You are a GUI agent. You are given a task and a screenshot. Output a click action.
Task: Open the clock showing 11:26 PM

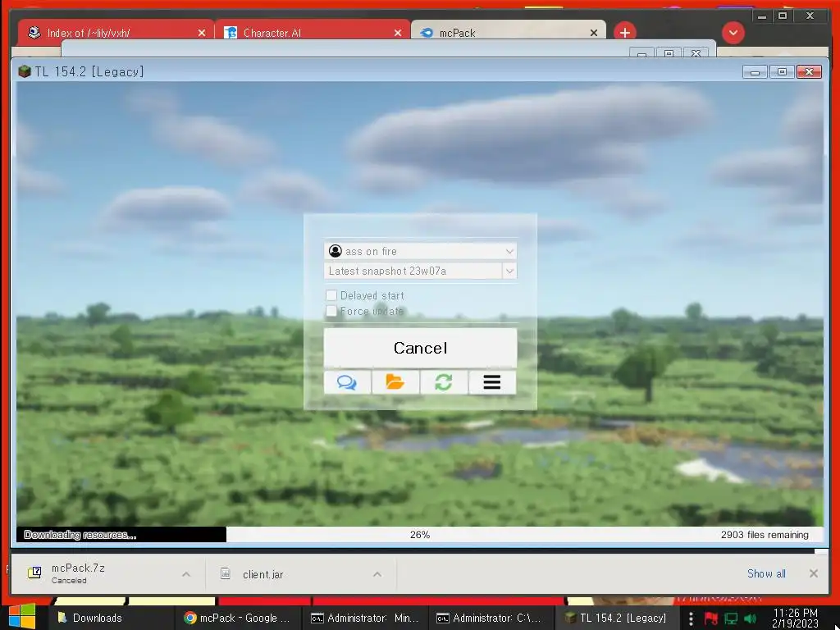point(795,618)
